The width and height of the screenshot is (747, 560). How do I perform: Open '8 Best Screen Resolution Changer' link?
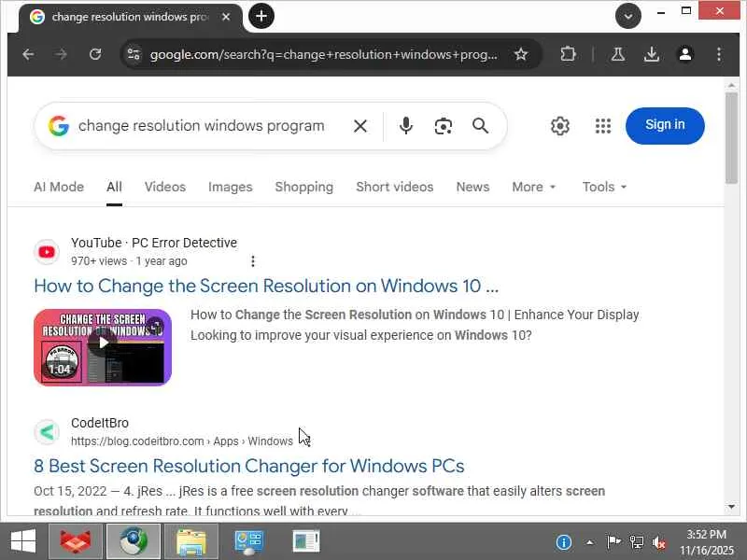click(x=248, y=466)
